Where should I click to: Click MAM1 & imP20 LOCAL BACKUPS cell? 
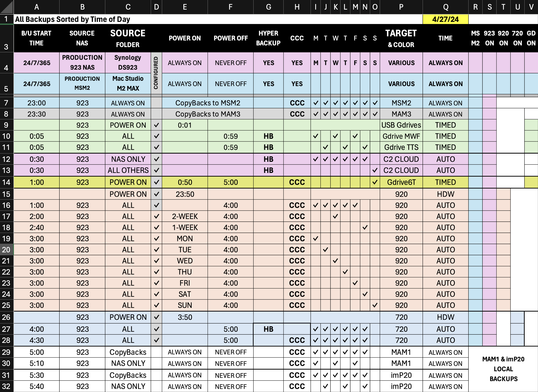(x=503, y=369)
